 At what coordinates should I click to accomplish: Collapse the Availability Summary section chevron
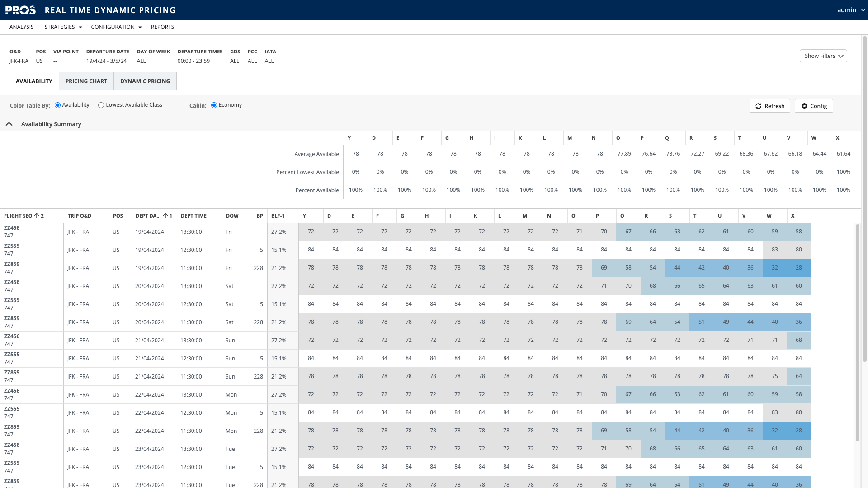(x=9, y=123)
